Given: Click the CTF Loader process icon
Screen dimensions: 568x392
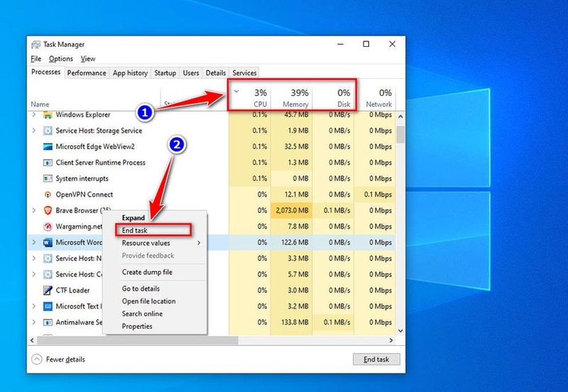Looking at the screenshot, I should [48, 290].
